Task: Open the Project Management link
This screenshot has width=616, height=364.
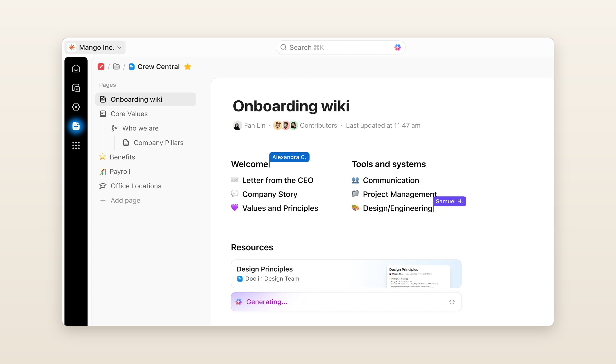Action: 400,194
